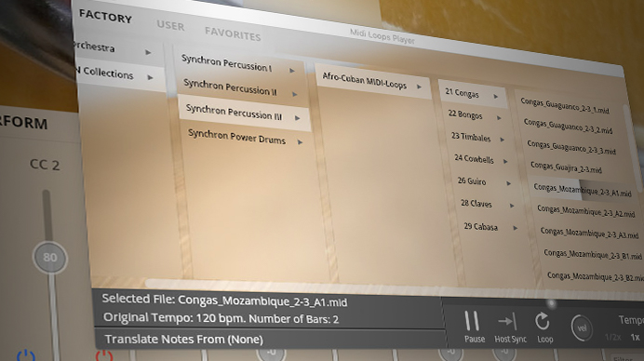Open the 28 Claves folder

[x=476, y=203]
